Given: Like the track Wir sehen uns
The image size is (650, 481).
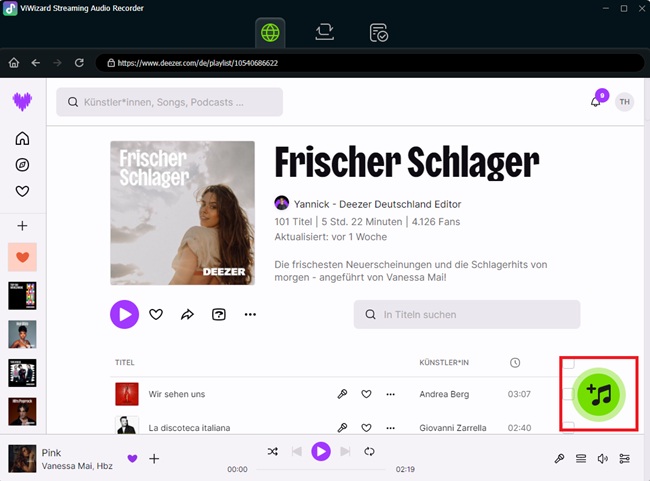Looking at the screenshot, I should [366, 394].
